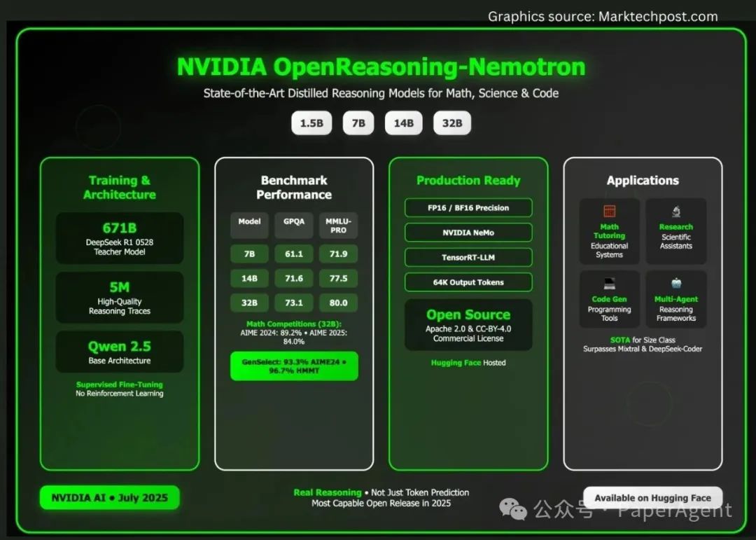Click the Available on Hugging Face button
The image size is (756, 540).
(653, 498)
